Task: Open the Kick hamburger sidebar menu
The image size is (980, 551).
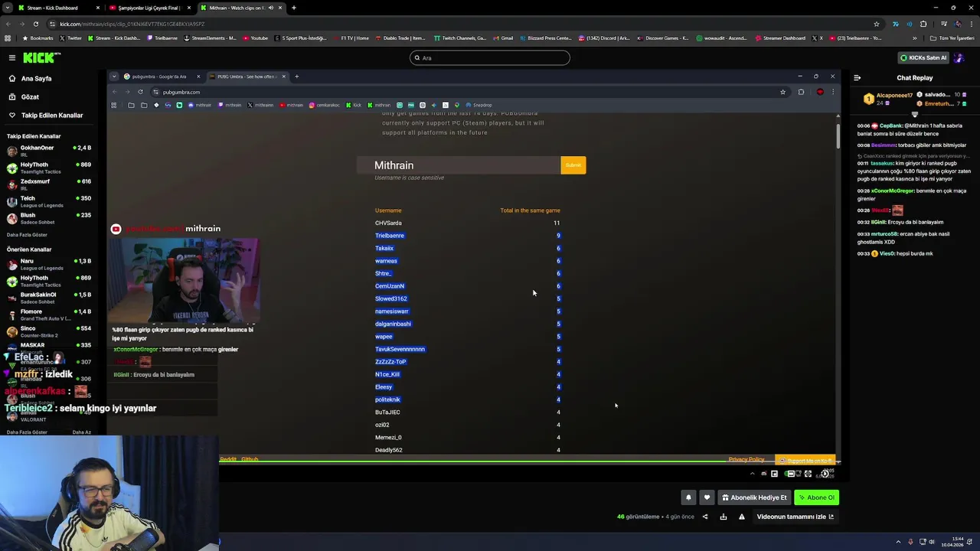Action: tap(12, 57)
